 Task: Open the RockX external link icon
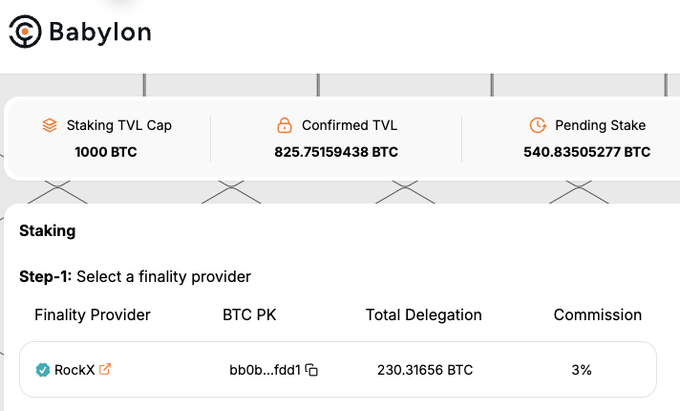coord(105,369)
